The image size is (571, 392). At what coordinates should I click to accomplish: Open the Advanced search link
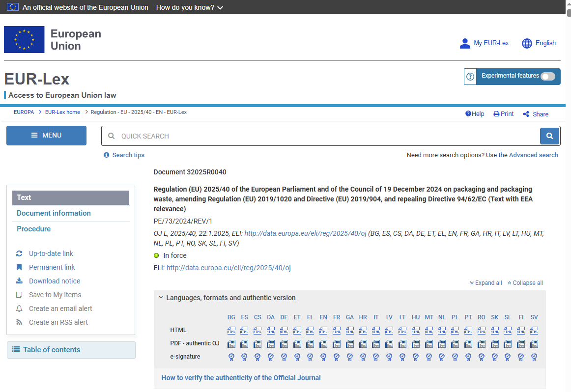534,155
